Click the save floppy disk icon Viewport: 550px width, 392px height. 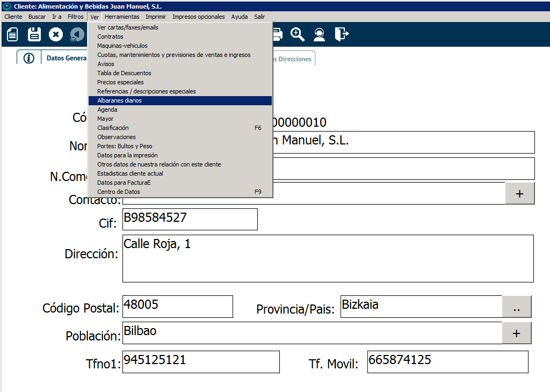(x=34, y=35)
